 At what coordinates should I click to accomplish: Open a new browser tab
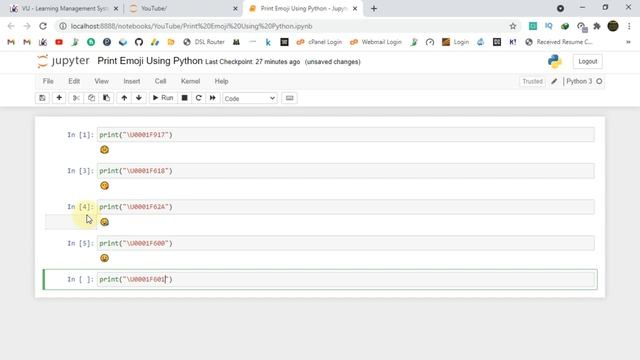(x=374, y=8)
